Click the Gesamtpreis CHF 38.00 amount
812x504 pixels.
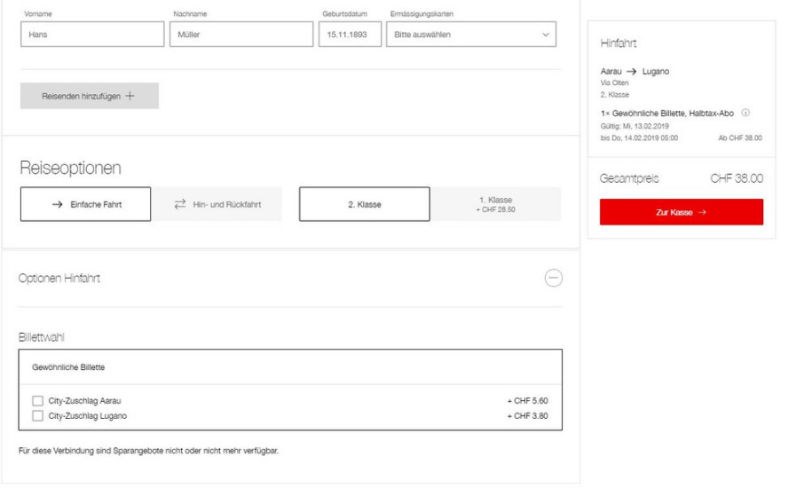(x=737, y=178)
